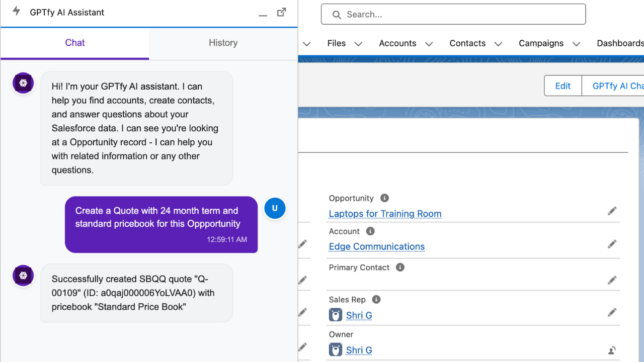Viewport: 644px width, 362px height.
Task: Pop out the chat window
Action: [281, 12]
